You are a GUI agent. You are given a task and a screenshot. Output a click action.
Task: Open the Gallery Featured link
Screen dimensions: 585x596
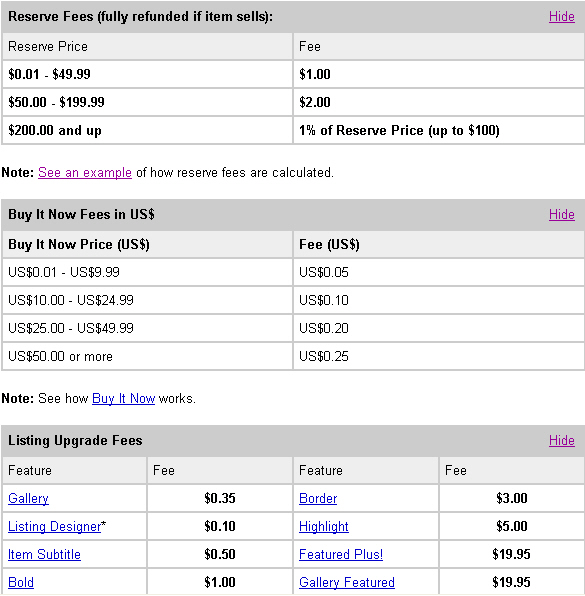pyautogui.click(x=347, y=582)
